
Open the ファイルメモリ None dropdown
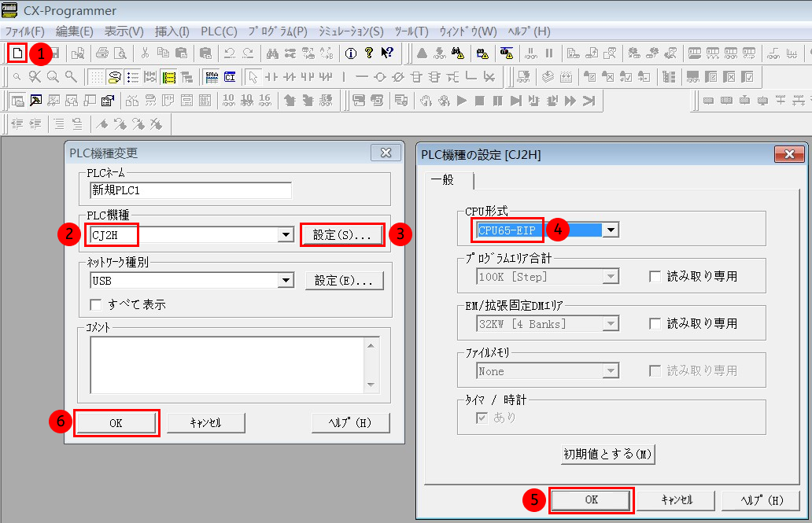point(611,370)
